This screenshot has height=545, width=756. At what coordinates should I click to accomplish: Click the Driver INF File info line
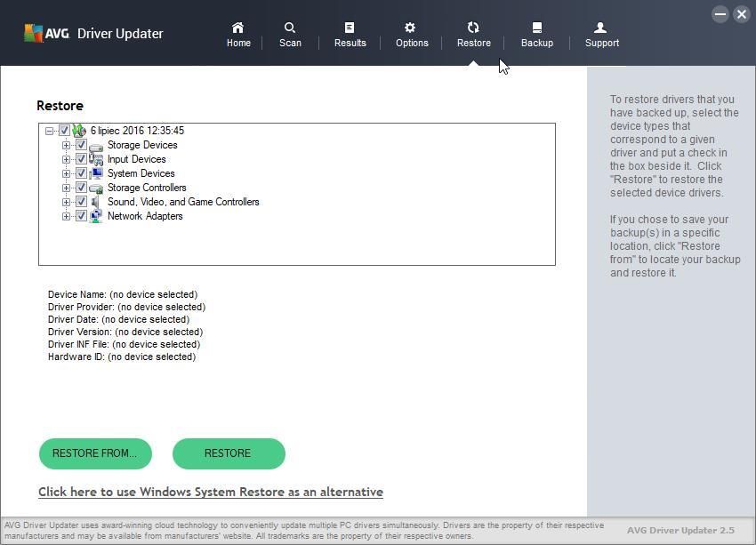click(124, 345)
